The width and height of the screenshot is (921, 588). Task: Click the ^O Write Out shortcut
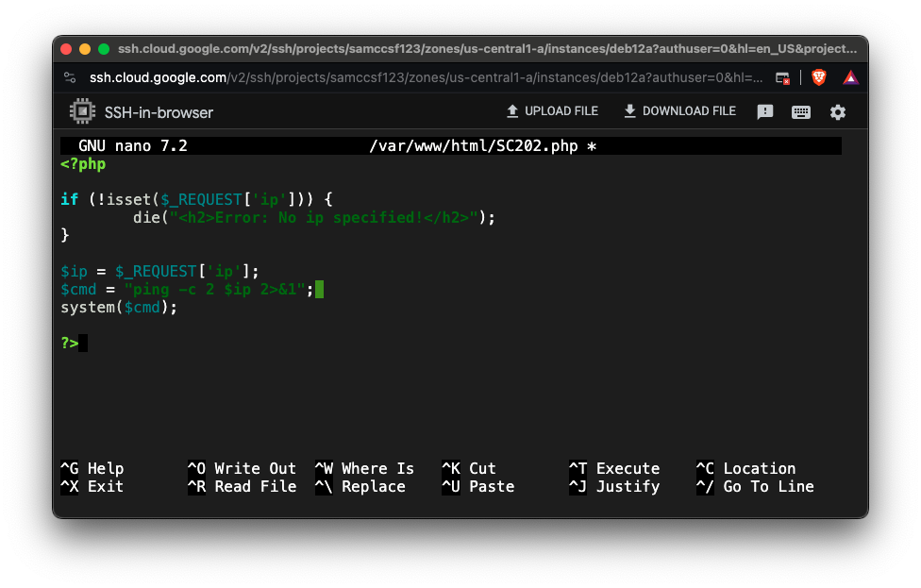pyautogui.click(x=242, y=468)
